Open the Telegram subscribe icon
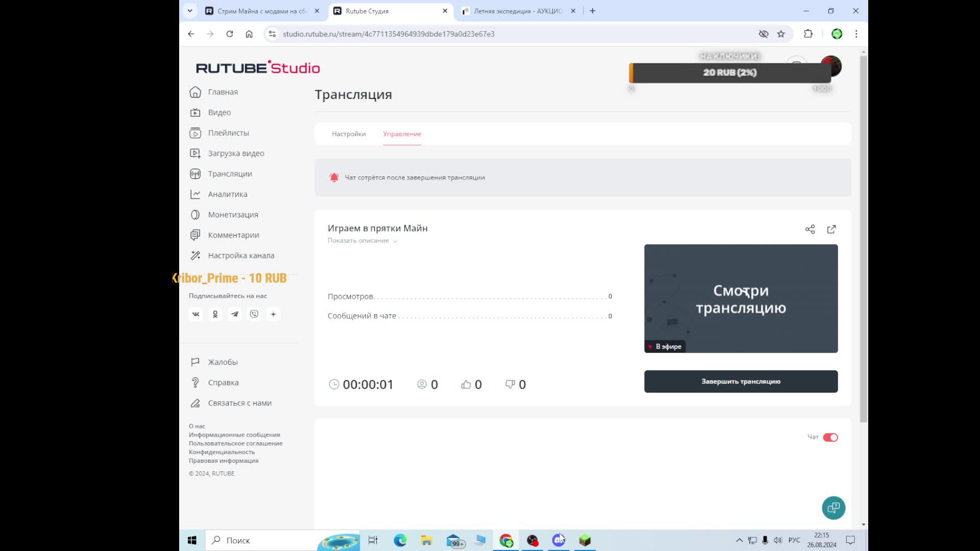 (234, 314)
